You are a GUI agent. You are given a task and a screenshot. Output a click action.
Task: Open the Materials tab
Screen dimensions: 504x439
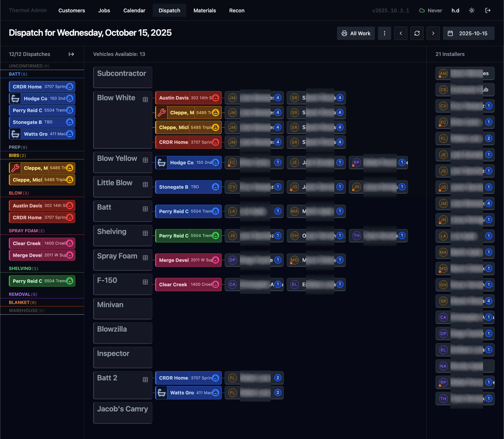tap(204, 11)
